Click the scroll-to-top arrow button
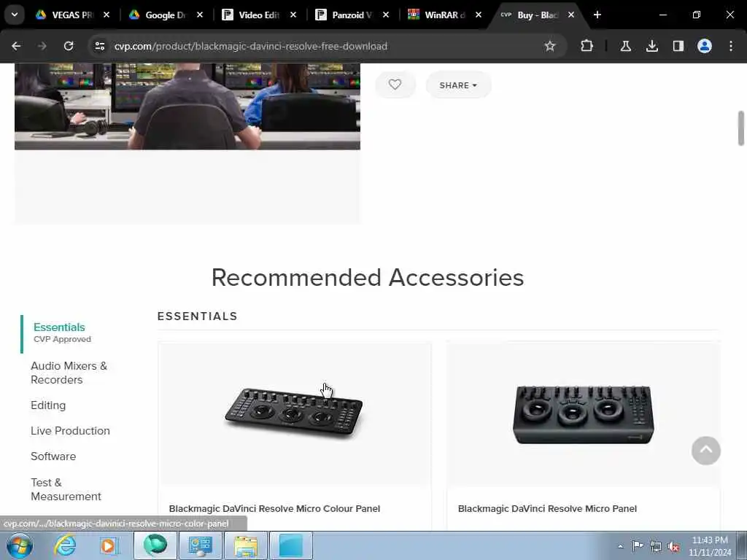This screenshot has height=560, width=747. tap(705, 451)
